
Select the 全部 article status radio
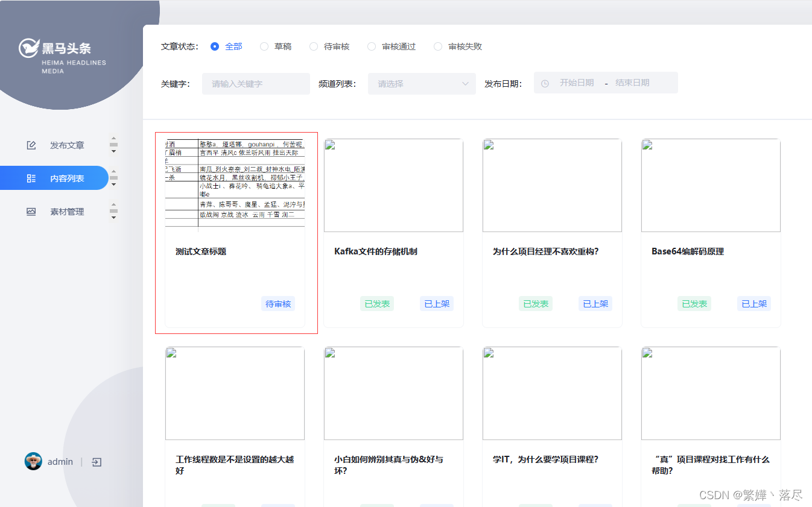[226, 46]
